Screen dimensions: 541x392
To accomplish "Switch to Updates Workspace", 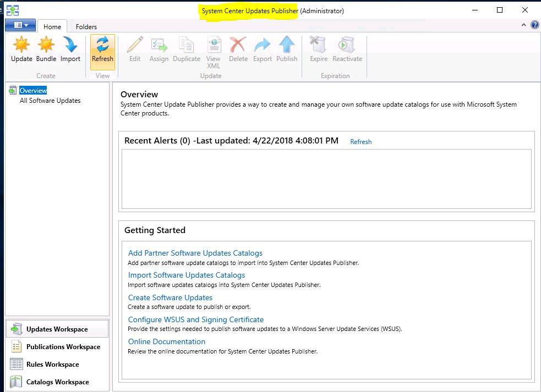I will 57,329.
